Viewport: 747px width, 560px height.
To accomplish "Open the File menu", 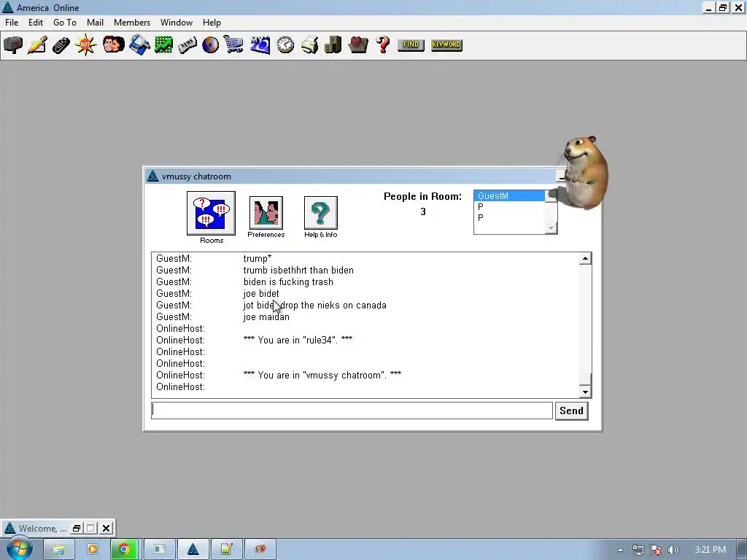I will [x=12, y=23].
